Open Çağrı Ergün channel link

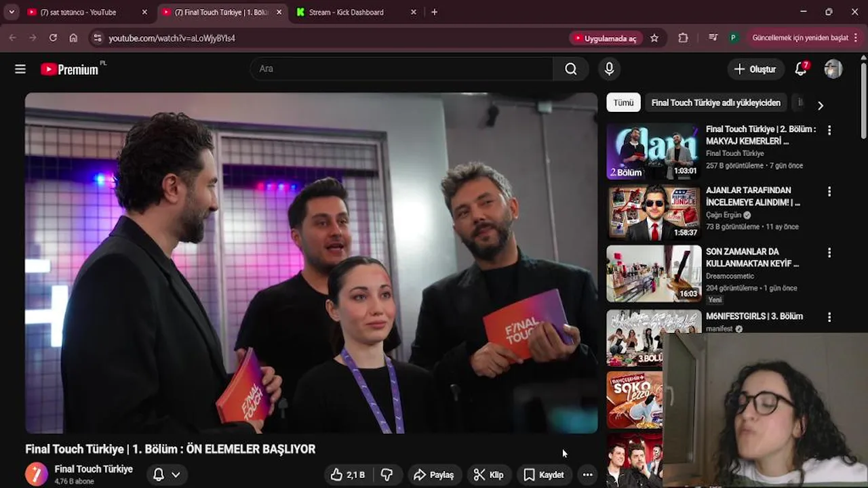(724, 215)
